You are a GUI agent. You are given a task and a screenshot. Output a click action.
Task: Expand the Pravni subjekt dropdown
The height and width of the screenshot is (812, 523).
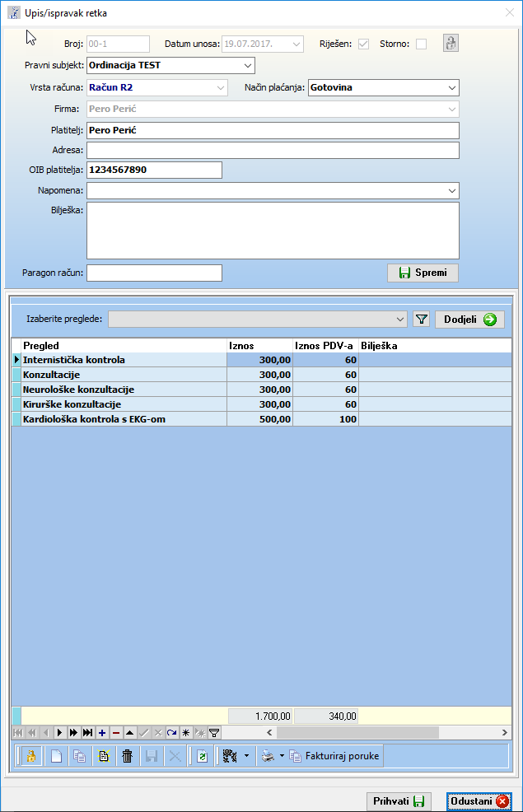click(x=248, y=66)
